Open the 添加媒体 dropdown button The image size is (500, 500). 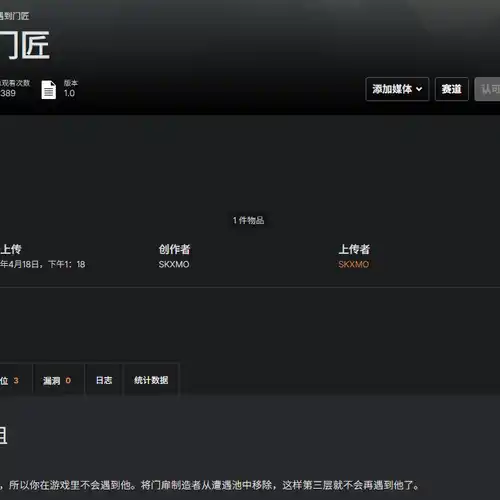(x=397, y=89)
